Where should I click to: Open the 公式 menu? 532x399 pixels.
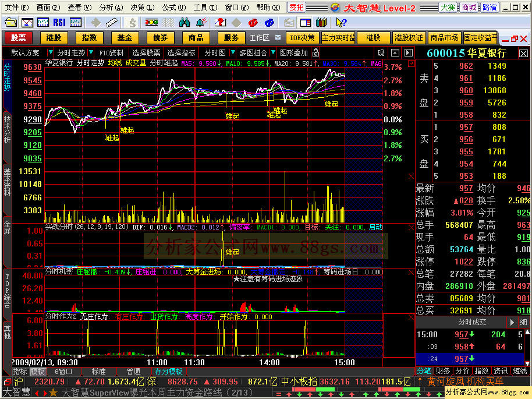[174, 7]
